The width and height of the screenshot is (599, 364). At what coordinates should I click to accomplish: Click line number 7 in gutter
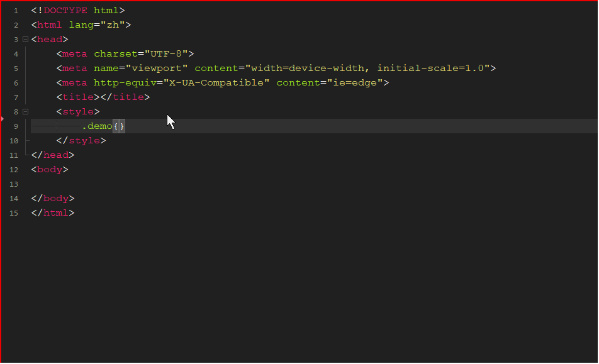click(x=16, y=97)
